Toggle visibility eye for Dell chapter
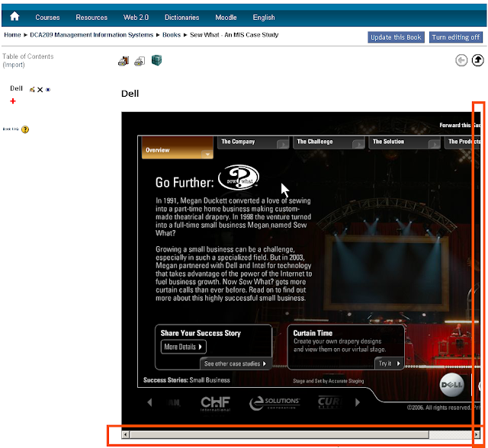The image size is (488, 448). click(47, 90)
